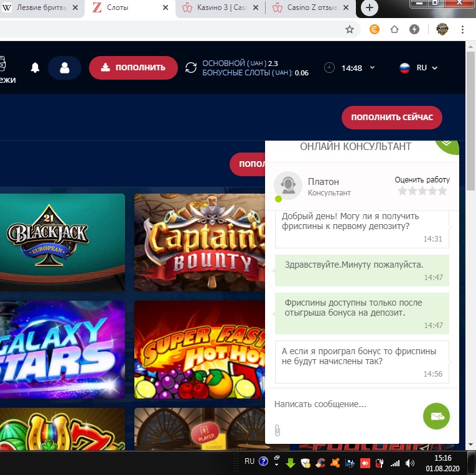
Task: Click the orange Avast tray icon
Action: coord(335,463)
